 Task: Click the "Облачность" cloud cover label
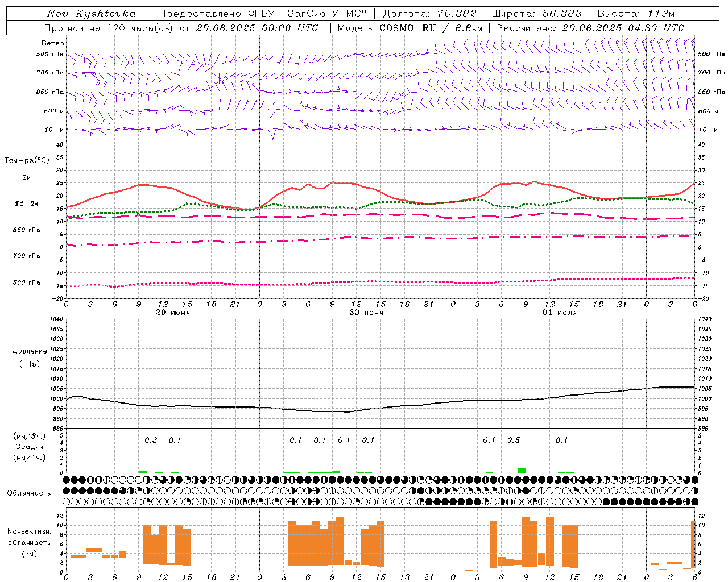[x=29, y=493]
